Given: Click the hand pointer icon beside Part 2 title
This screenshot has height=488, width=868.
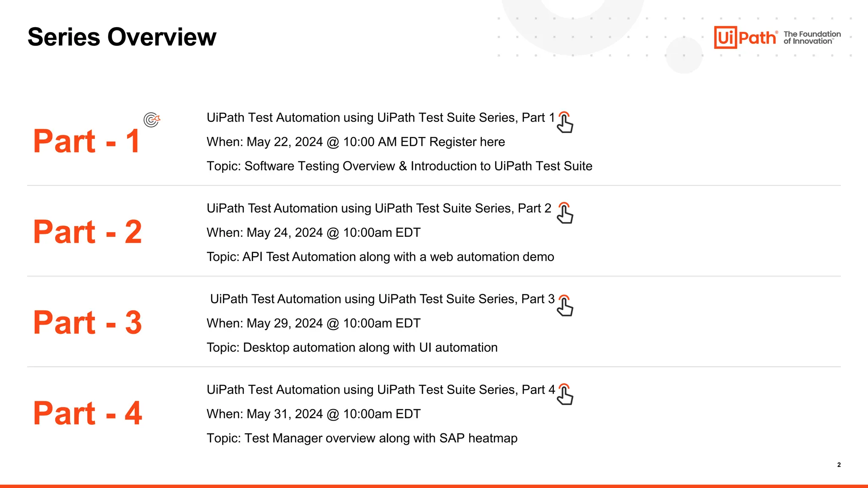Looking at the screenshot, I should coord(565,213).
